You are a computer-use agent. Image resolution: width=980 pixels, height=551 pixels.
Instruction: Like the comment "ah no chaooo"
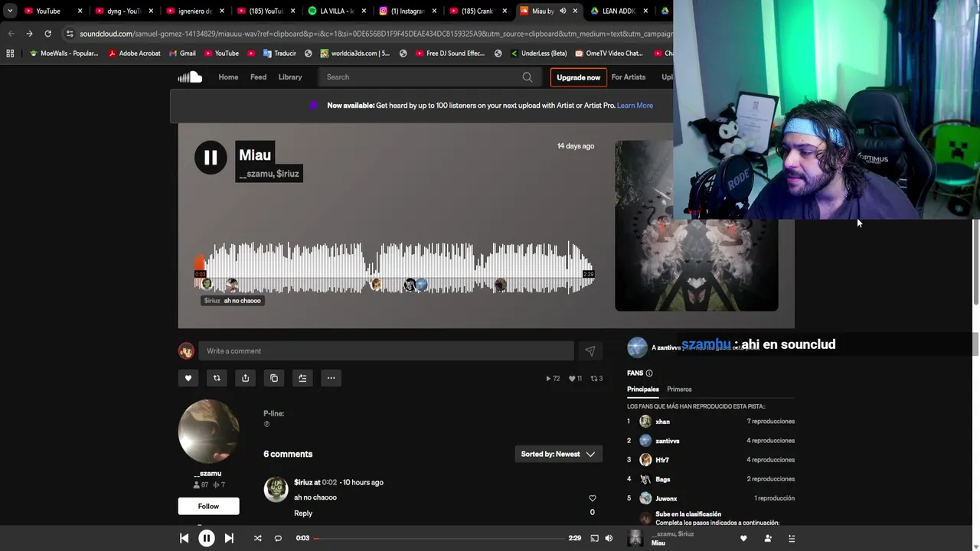click(x=592, y=498)
